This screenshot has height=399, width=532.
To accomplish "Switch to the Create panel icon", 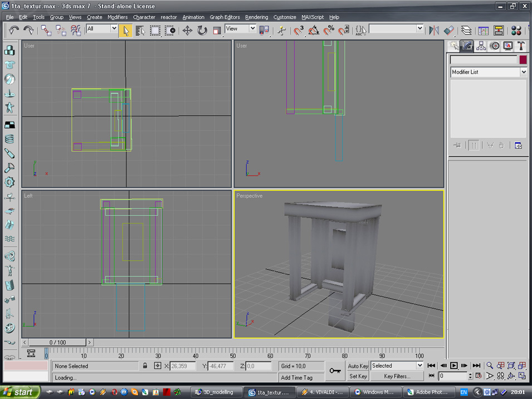I will coord(455,46).
